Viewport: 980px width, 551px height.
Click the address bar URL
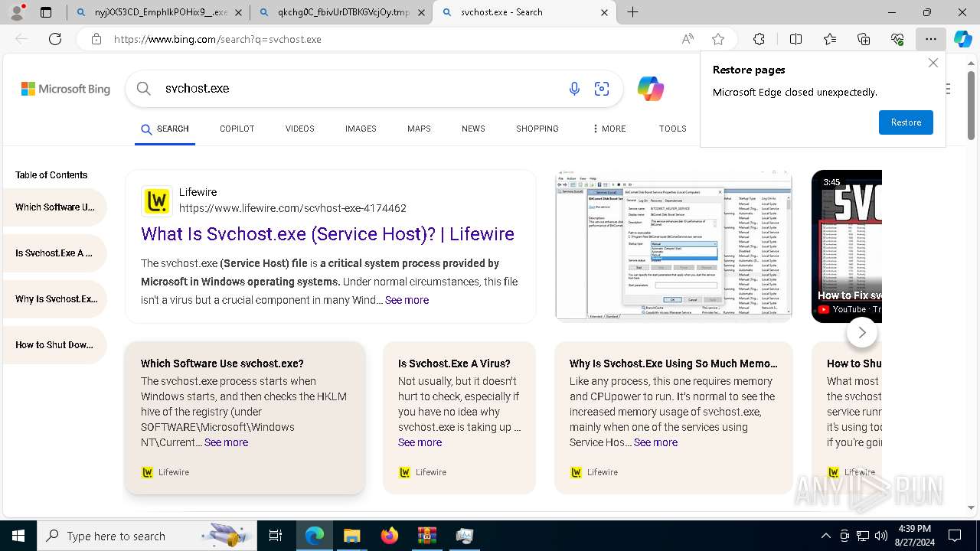217,39
